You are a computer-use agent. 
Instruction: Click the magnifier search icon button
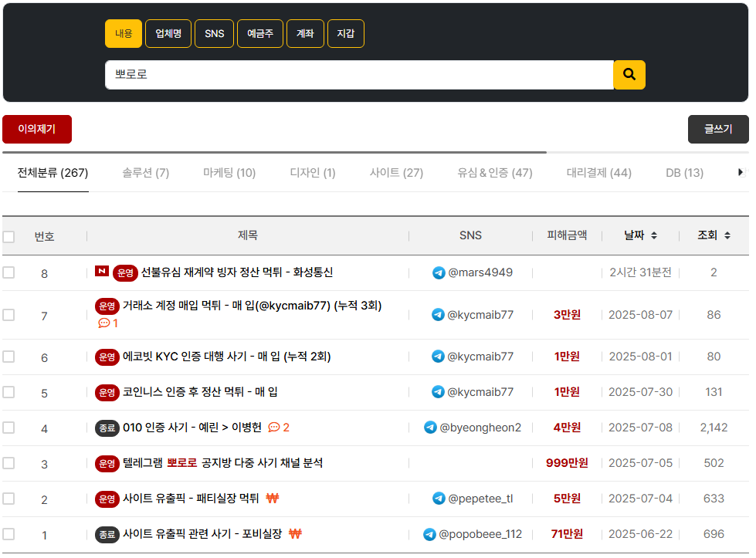coord(629,75)
